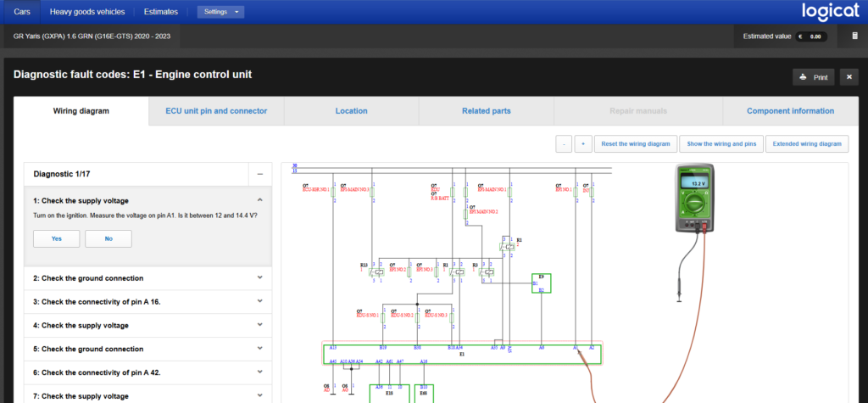Collapse step 1 Check the supply voltage
The image size is (868, 403).
tap(260, 200)
